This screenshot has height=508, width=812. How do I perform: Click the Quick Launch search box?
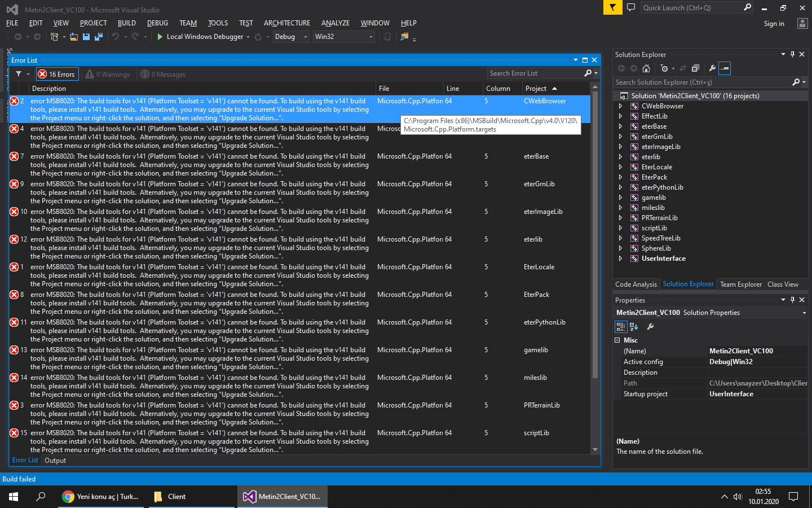coord(692,7)
